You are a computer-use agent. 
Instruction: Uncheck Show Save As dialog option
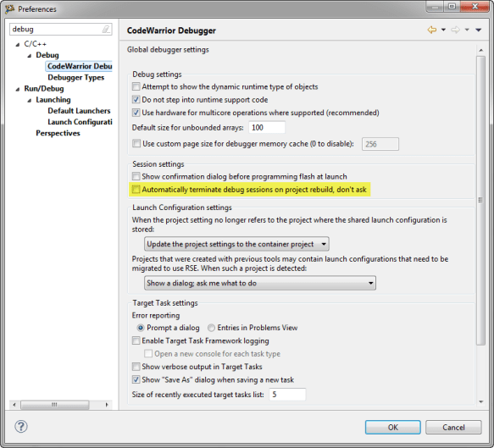click(136, 379)
